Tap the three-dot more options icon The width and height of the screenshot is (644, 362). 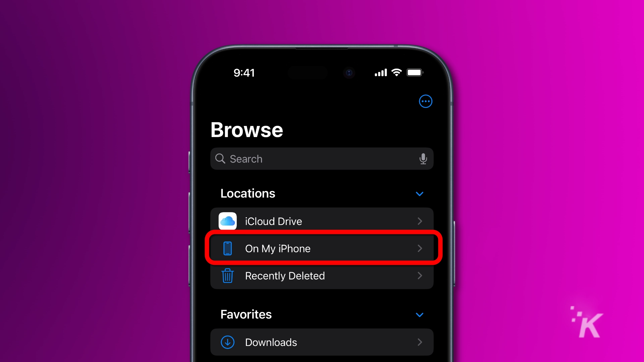[x=425, y=101]
